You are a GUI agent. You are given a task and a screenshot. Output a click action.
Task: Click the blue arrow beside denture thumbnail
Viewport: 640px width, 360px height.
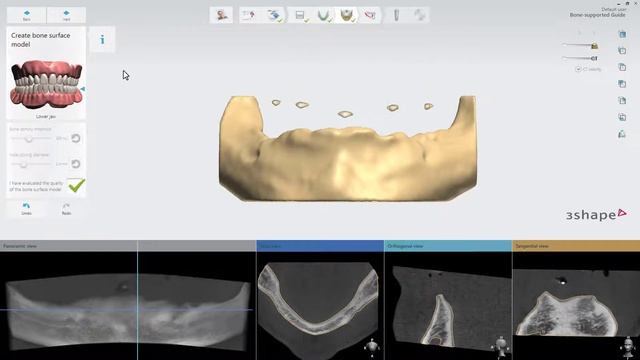(x=83, y=89)
